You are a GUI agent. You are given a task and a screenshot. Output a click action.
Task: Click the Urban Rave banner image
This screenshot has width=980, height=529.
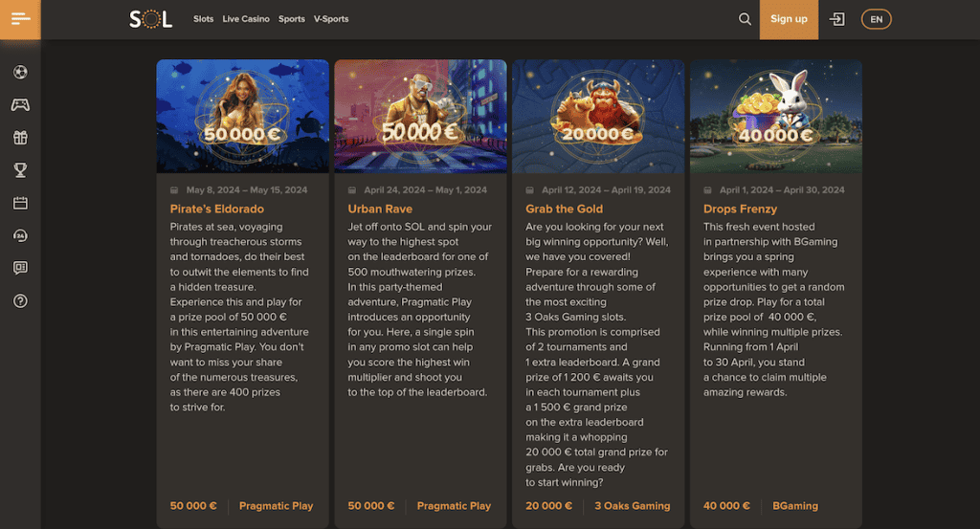(x=420, y=116)
